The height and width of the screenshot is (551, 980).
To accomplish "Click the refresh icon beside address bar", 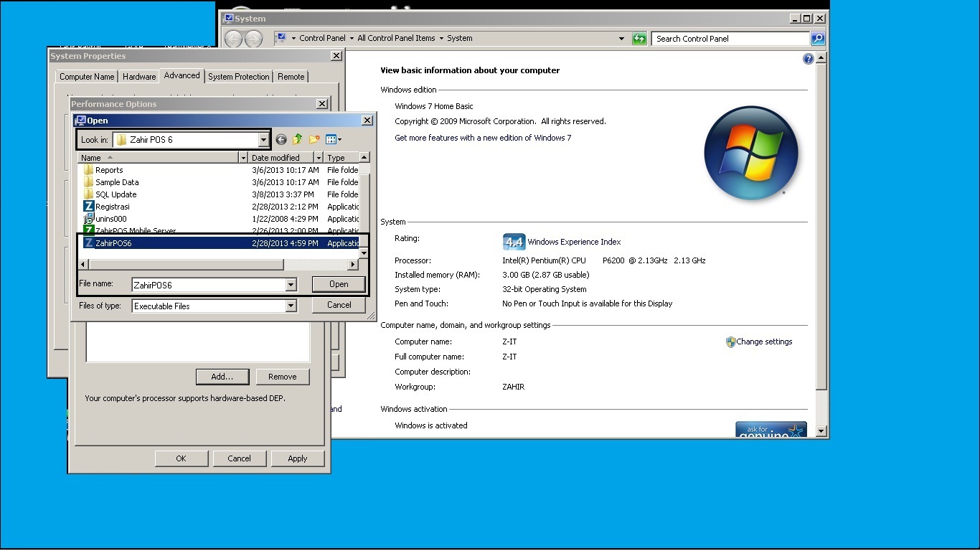I will pyautogui.click(x=639, y=39).
